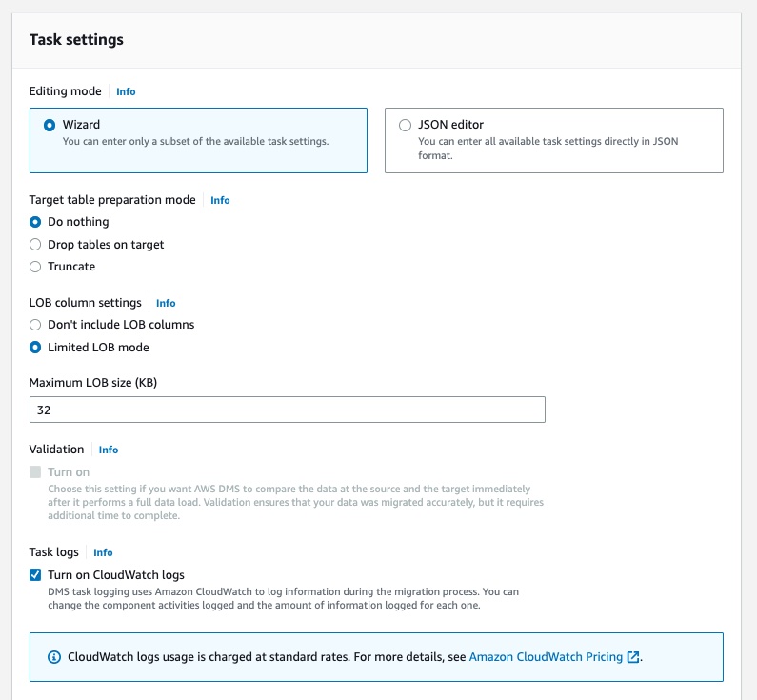The image size is (757, 700).
Task: Open Info link next to Editing mode
Action: coord(126,91)
